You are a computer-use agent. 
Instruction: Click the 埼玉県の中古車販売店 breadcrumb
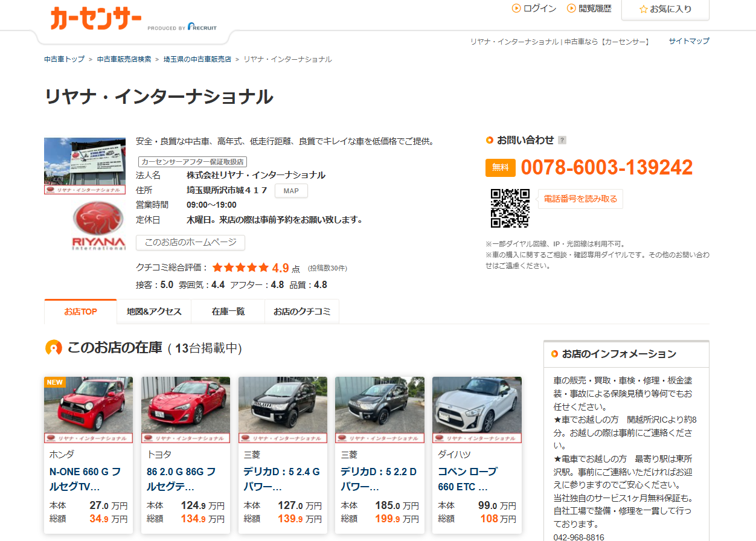(197, 59)
